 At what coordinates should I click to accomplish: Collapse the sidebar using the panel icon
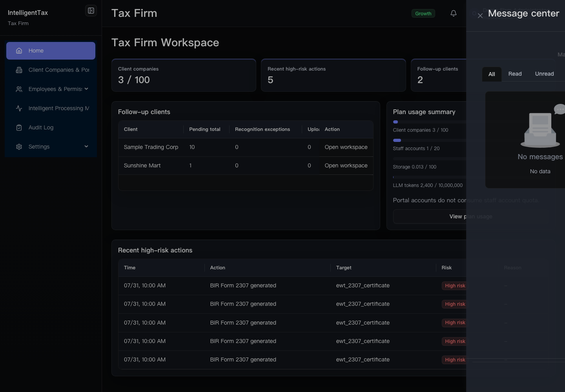(x=91, y=11)
